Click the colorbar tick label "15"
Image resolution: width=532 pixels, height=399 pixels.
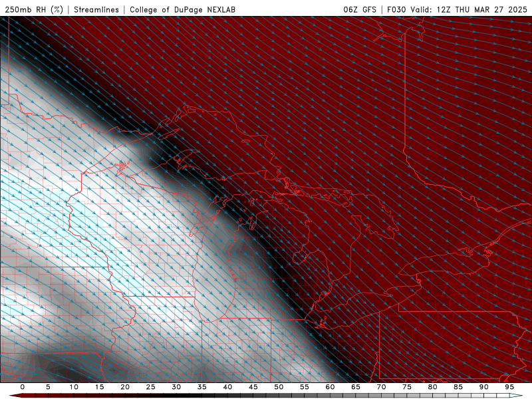coord(99,387)
